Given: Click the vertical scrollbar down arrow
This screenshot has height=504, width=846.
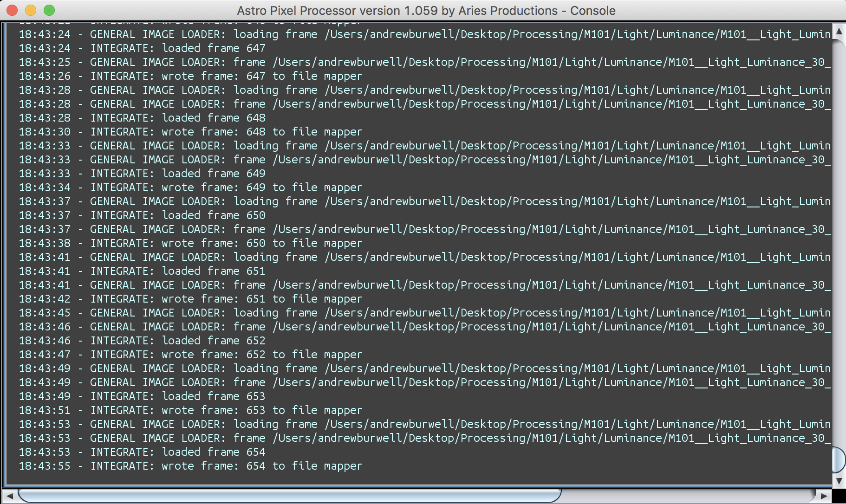Looking at the screenshot, I should (839, 481).
